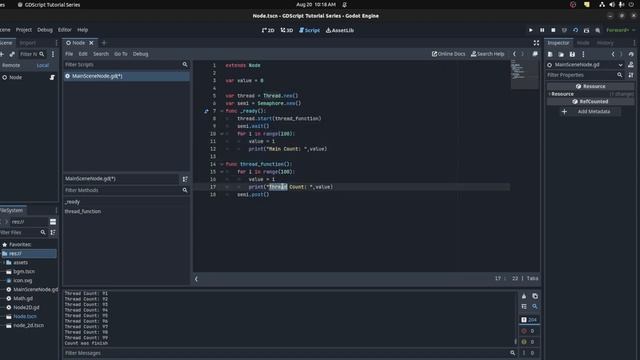
Task: Open Forward+ renderer dropdown
Action: click(x=620, y=30)
